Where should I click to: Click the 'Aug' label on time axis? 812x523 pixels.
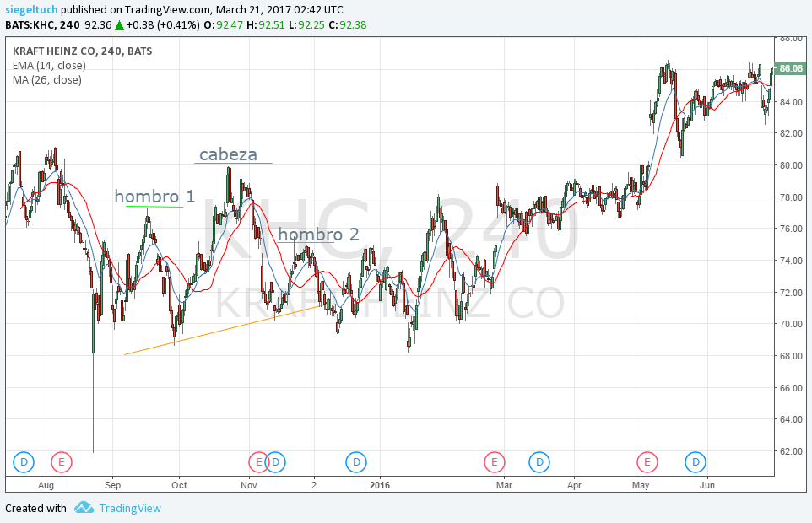pos(46,485)
